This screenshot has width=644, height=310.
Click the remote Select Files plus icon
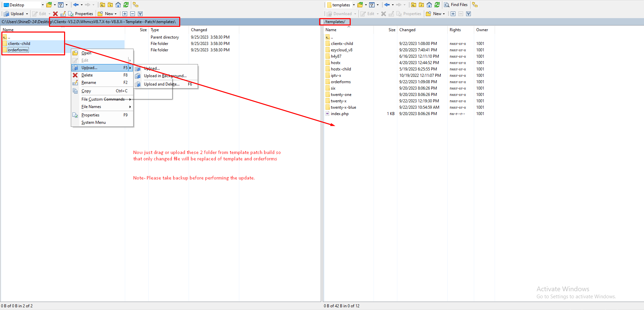(x=453, y=14)
